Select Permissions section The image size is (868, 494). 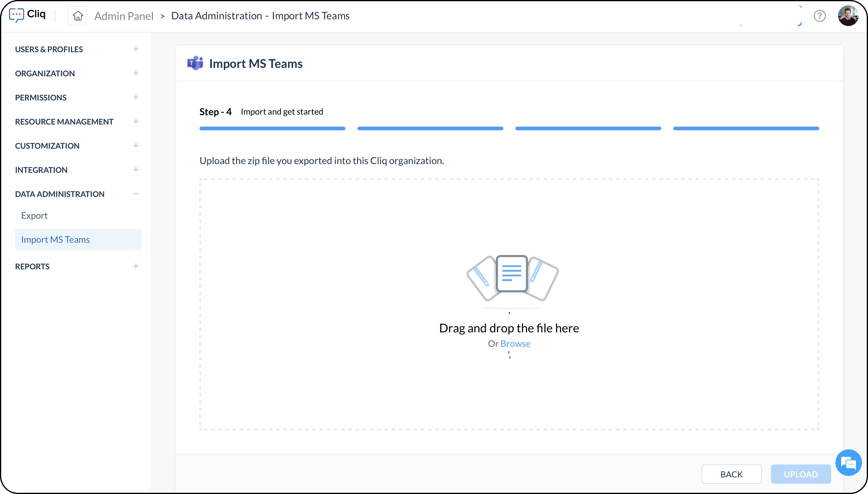(41, 97)
